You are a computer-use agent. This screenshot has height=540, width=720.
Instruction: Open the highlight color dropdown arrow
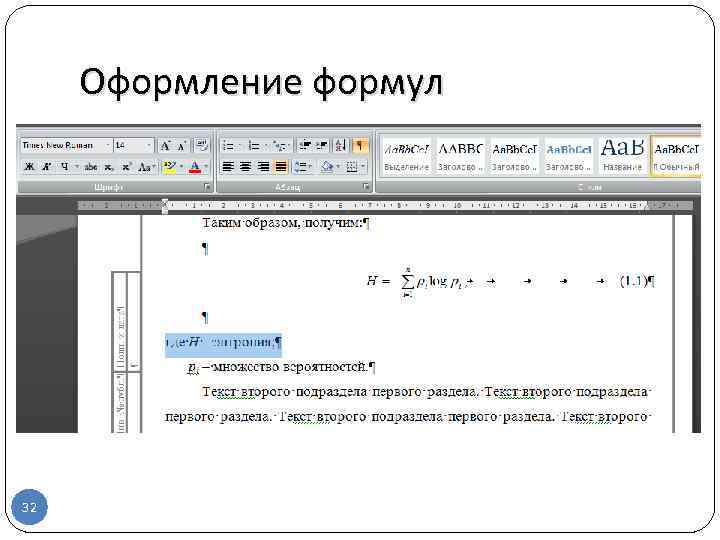coord(181,167)
